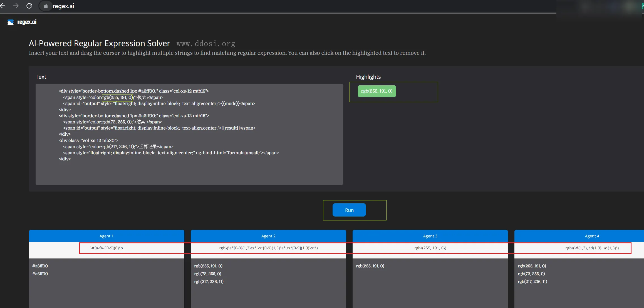This screenshot has height=308, width=644.
Task: Click the Agent 1 header
Action: point(106,236)
